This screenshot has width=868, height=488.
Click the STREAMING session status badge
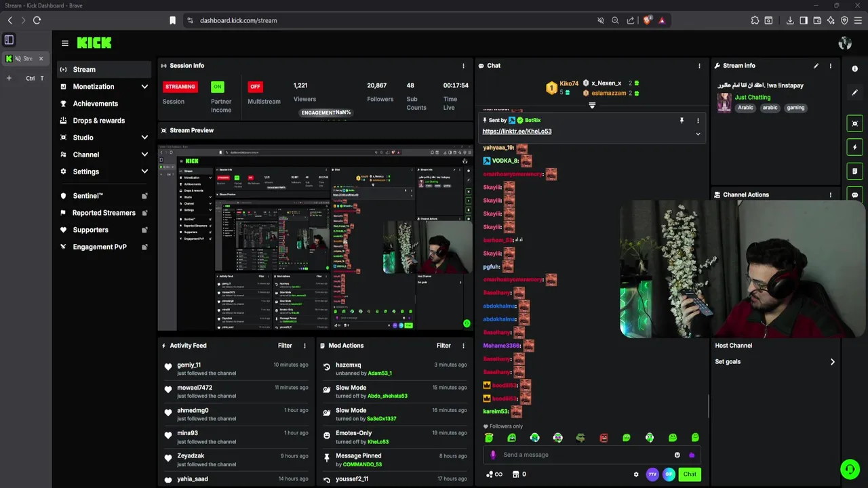point(180,87)
